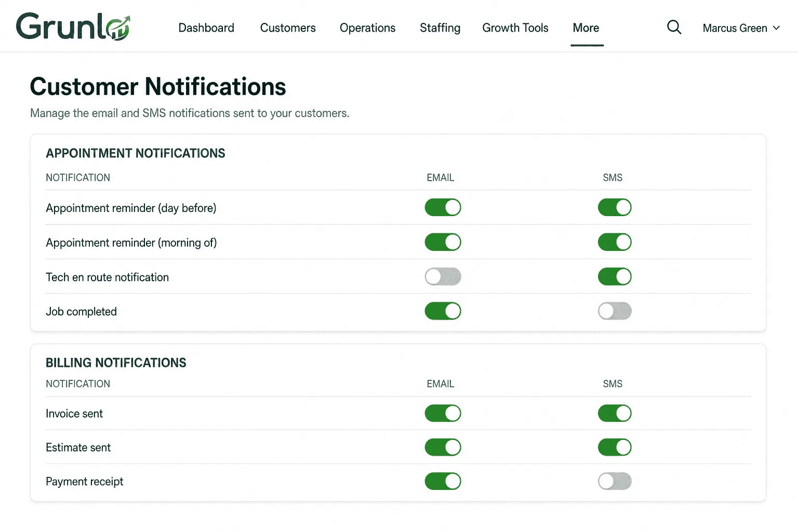Click the 'Appointment reminder (morning of)' label

(131, 243)
